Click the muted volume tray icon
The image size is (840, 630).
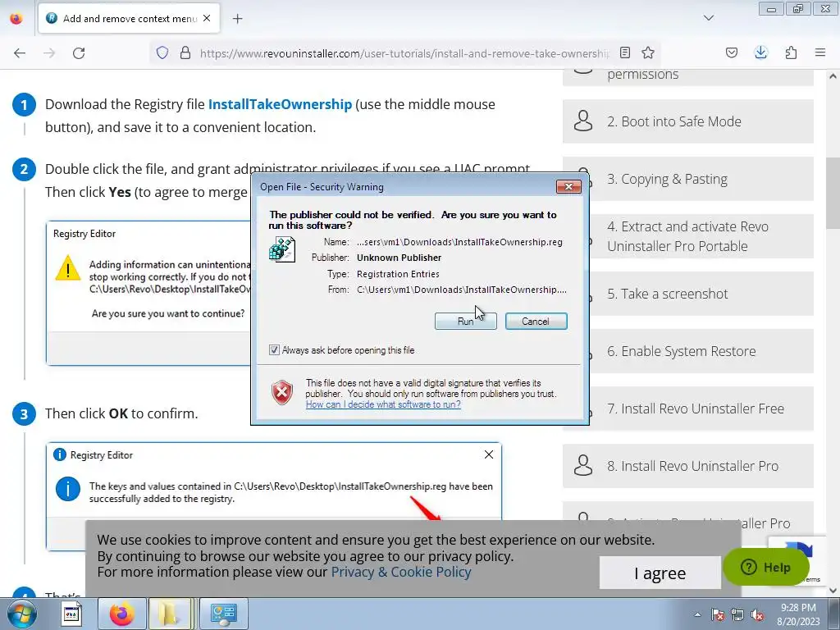point(757,614)
